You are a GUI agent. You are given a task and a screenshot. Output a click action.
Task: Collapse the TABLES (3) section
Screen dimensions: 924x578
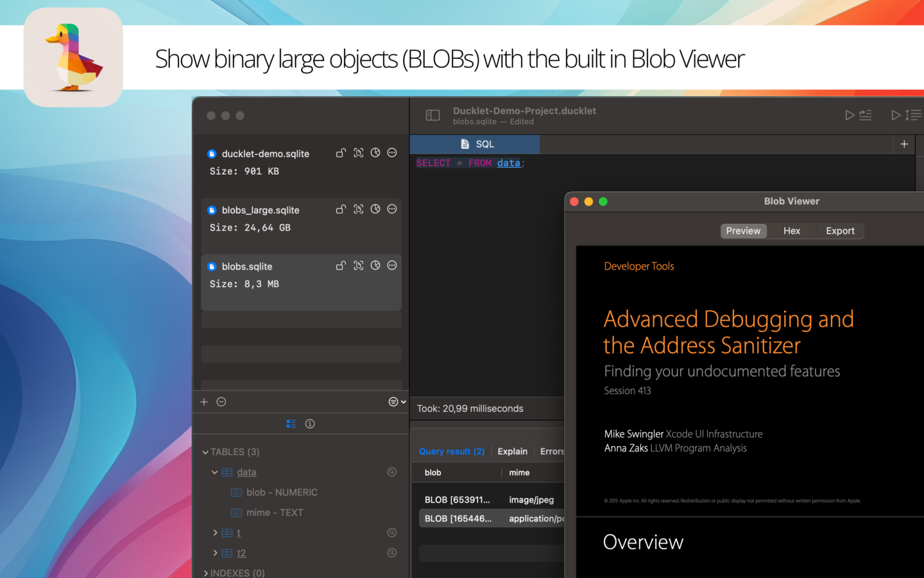(x=205, y=453)
